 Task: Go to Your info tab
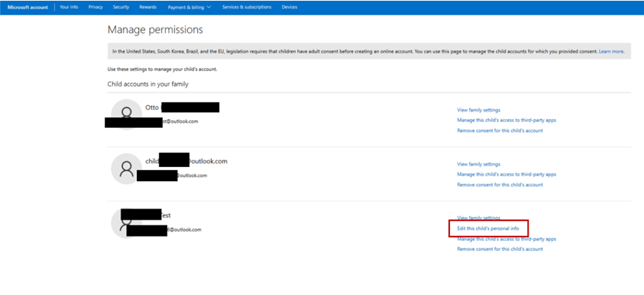[69, 7]
